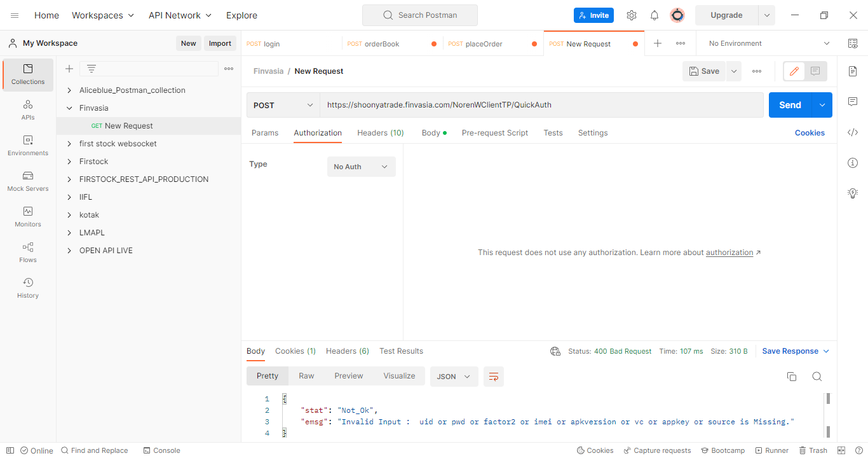This screenshot has width=868, height=458.
Task: Change HTTP method POST dropdown
Action: 283,105
